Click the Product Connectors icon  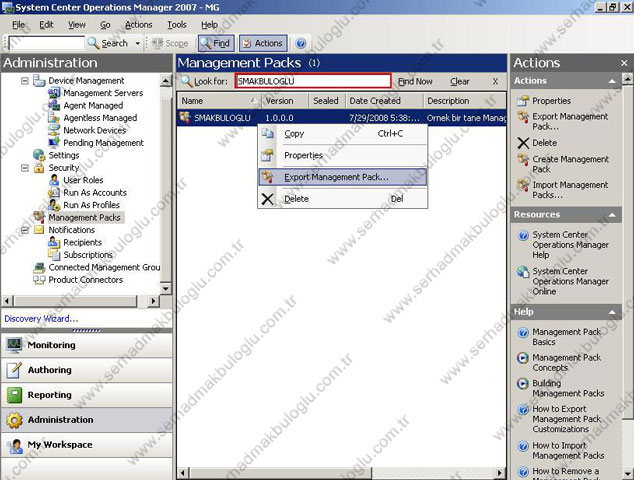pyautogui.click(x=39, y=280)
